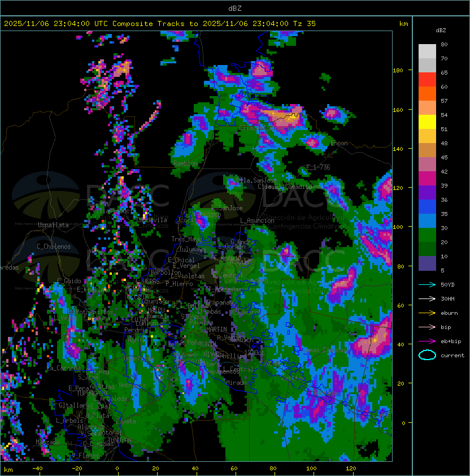Click the Tres_Mayo place label
470x476 pixels.
[186, 239]
